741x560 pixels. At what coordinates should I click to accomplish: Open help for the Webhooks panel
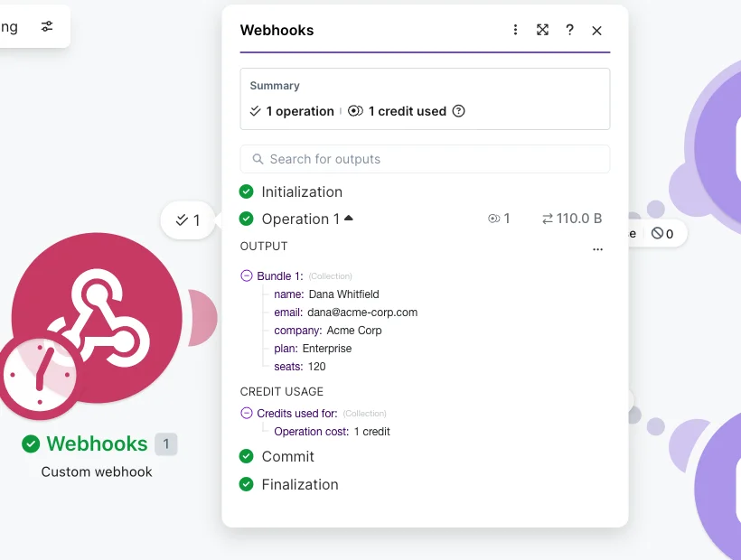[x=570, y=30]
